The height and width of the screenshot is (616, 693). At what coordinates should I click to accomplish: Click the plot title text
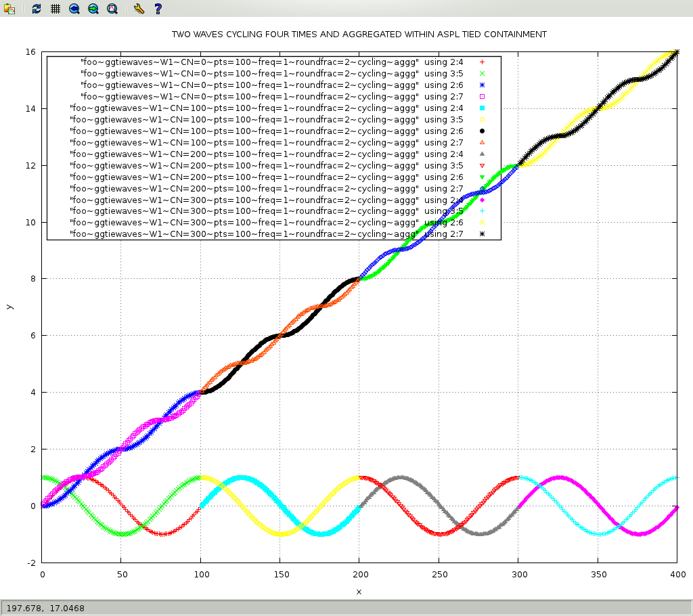[x=359, y=34]
